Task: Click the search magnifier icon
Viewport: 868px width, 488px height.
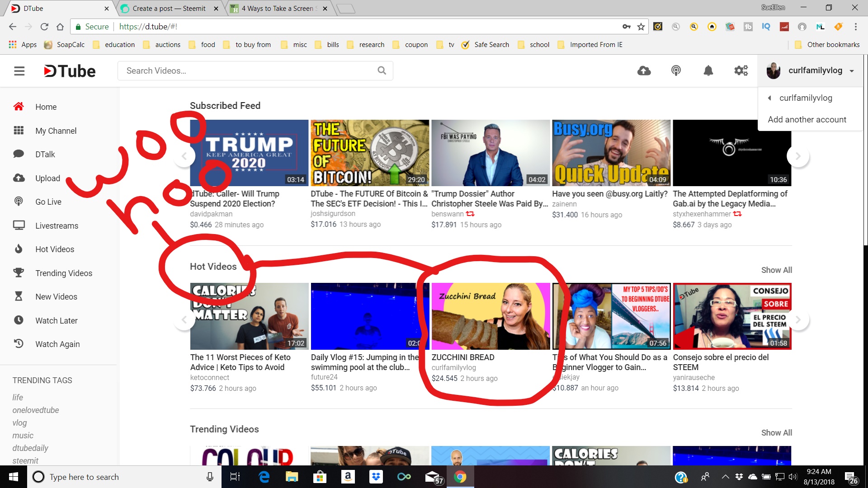Action: (x=382, y=70)
